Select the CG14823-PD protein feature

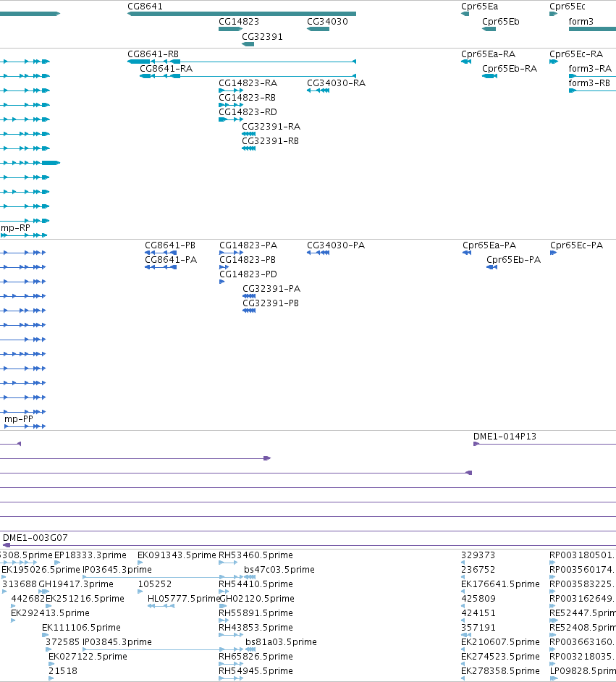pyautogui.click(x=221, y=282)
